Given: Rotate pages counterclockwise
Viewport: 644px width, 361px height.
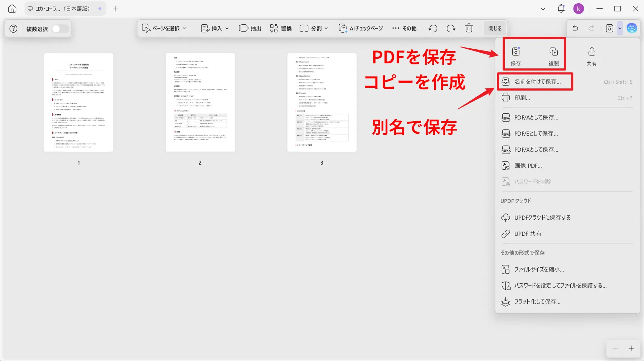Looking at the screenshot, I should tap(433, 28).
